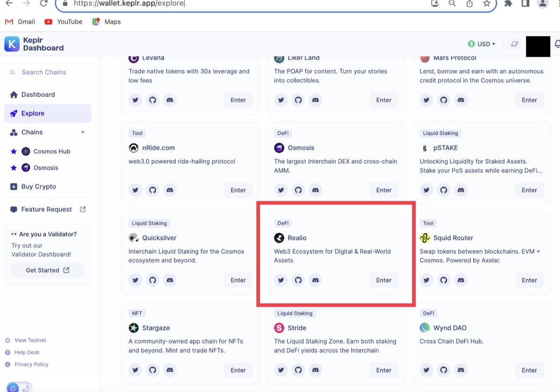Select Explore in sidebar
The image size is (560, 392).
[48, 113]
